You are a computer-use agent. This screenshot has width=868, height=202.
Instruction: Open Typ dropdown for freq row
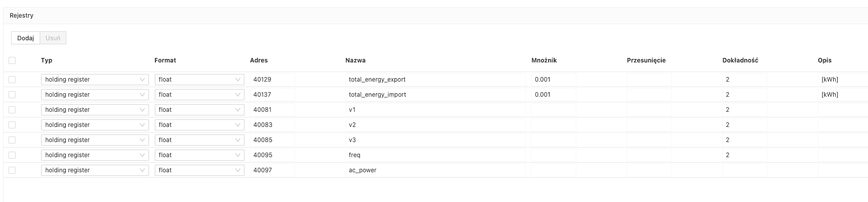tap(95, 155)
